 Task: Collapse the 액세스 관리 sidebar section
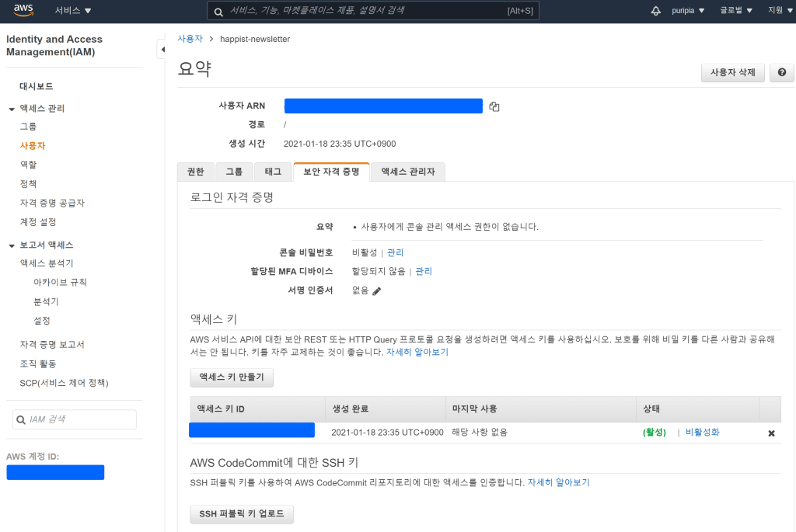tap(12, 107)
